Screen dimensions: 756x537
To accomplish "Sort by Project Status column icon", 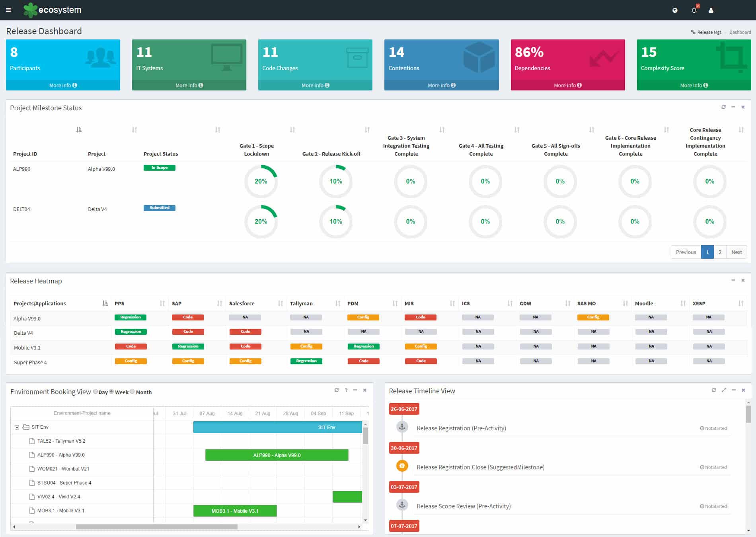I will point(218,130).
